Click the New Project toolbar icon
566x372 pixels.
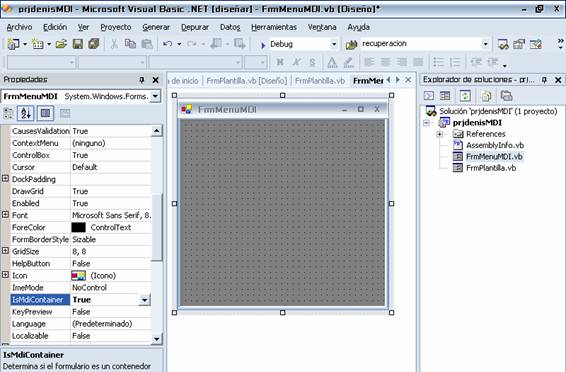(13, 44)
